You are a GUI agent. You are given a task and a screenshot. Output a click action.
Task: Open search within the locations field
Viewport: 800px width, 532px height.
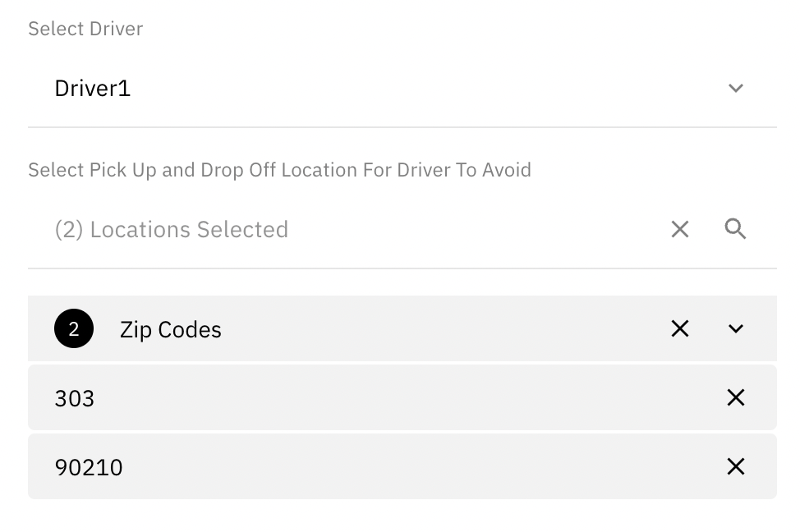(x=736, y=229)
